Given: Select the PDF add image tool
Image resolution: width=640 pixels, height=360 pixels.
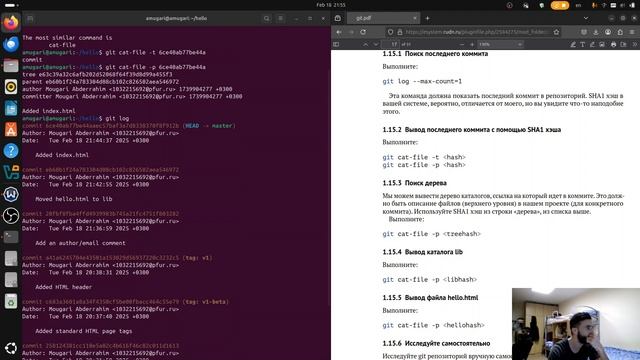Looking at the screenshot, I should [602, 44].
